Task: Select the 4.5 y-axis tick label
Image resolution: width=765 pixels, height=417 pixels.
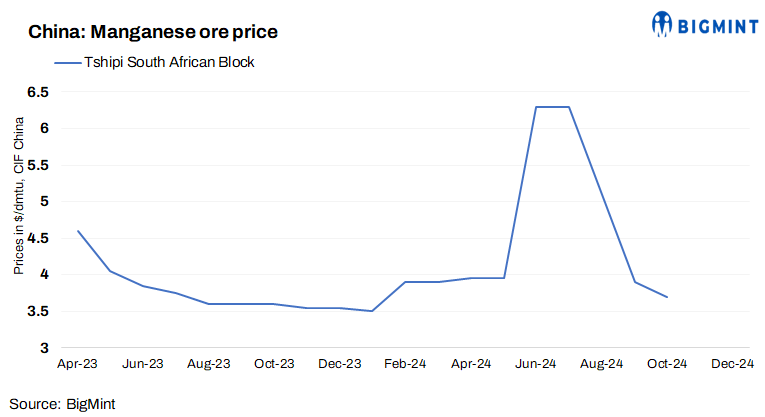Action: pyautogui.click(x=38, y=238)
